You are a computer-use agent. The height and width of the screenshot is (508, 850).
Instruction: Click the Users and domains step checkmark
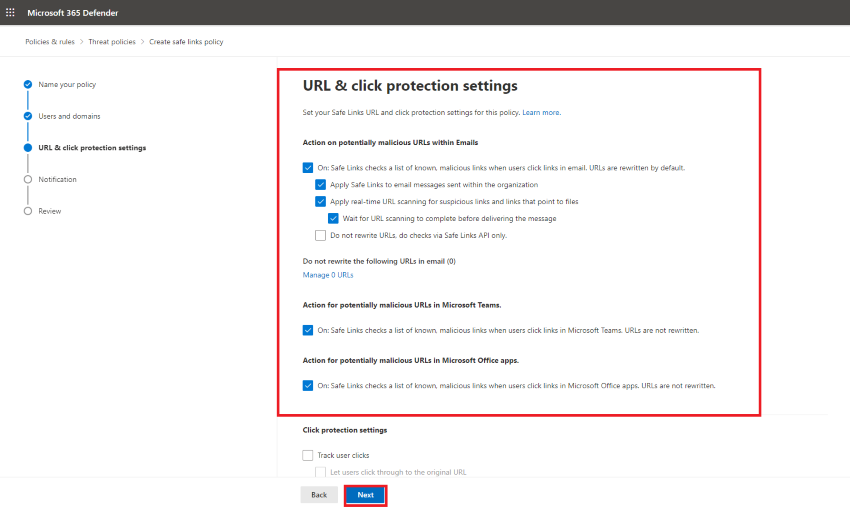[x=28, y=116]
